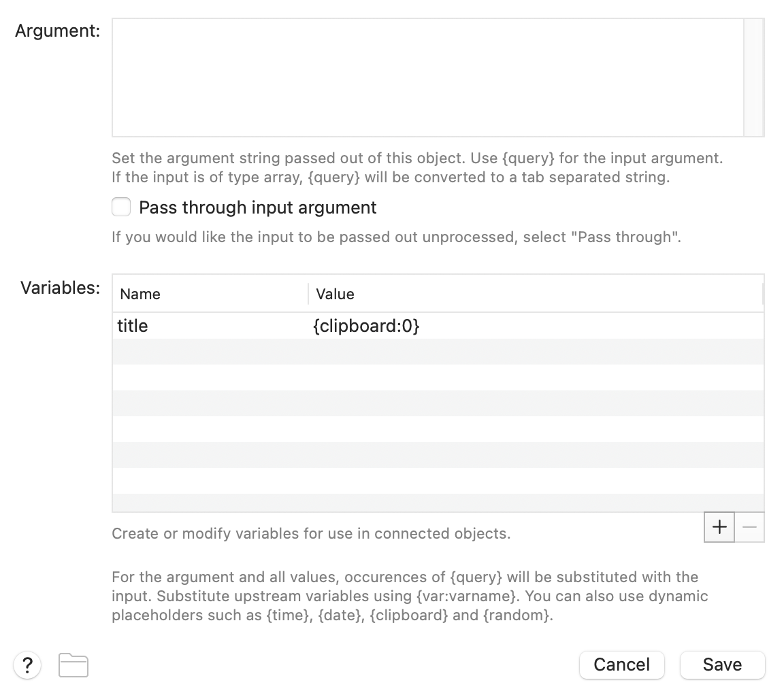Image resolution: width=784 pixels, height=691 pixels.
Task: Save the argument and variables configuration
Action: coord(722,664)
